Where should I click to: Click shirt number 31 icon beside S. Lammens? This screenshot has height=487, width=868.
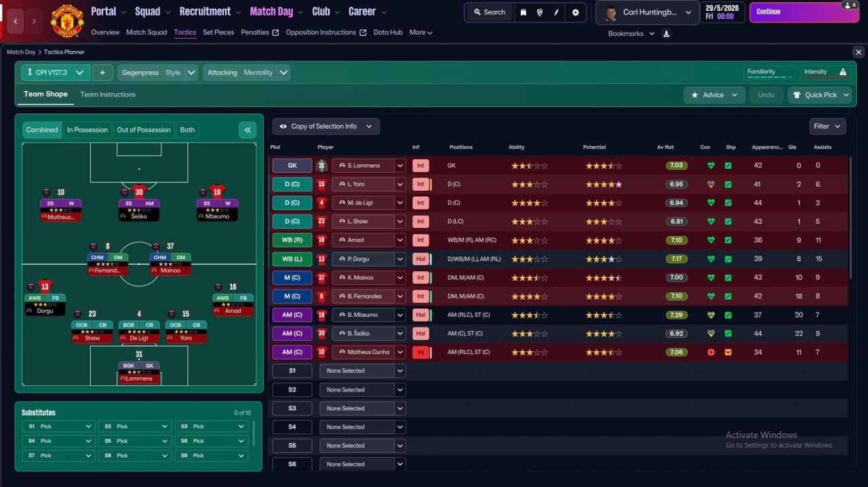[x=322, y=165]
